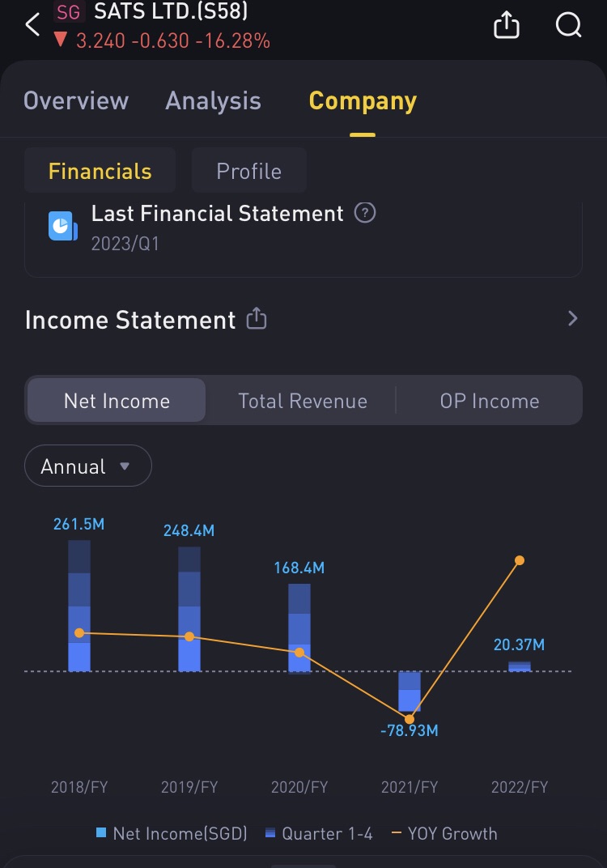The height and width of the screenshot is (868, 607).
Task: Tap the SG market badge icon
Action: pos(69,12)
